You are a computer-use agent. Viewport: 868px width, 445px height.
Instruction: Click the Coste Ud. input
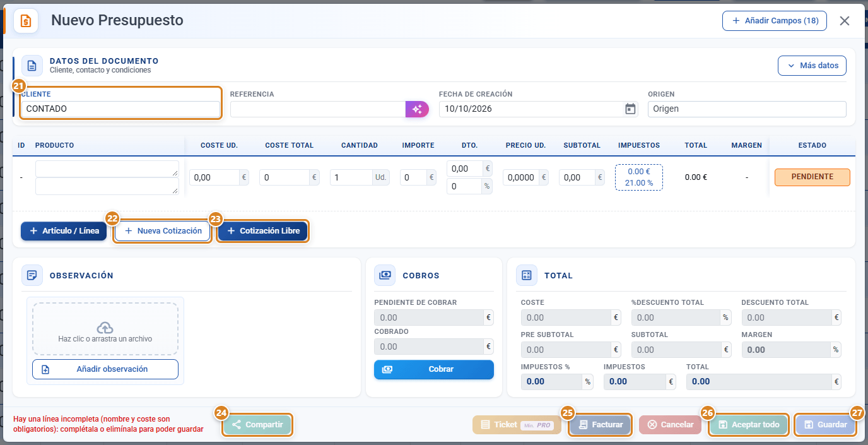click(x=214, y=178)
